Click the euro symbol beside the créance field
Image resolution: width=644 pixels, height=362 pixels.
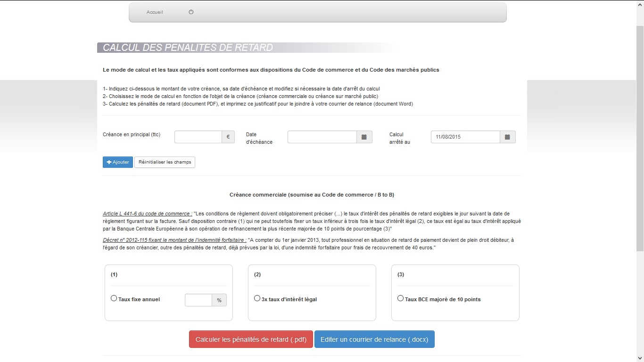pos(228,137)
